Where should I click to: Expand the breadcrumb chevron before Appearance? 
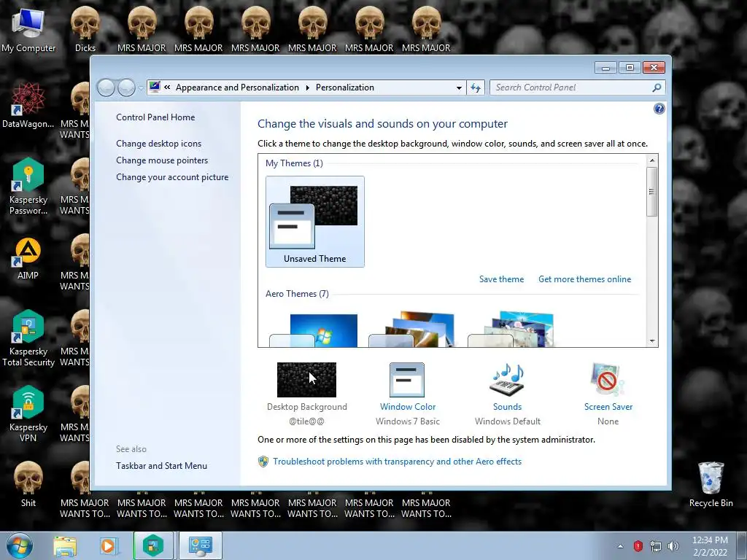[x=167, y=87]
